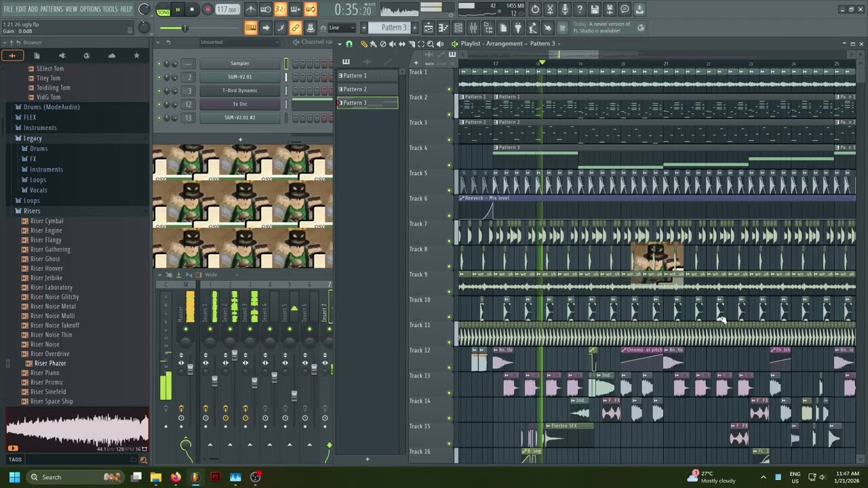Open the TOOLS menu
Image resolution: width=868 pixels, height=488 pixels.
[110, 9]
